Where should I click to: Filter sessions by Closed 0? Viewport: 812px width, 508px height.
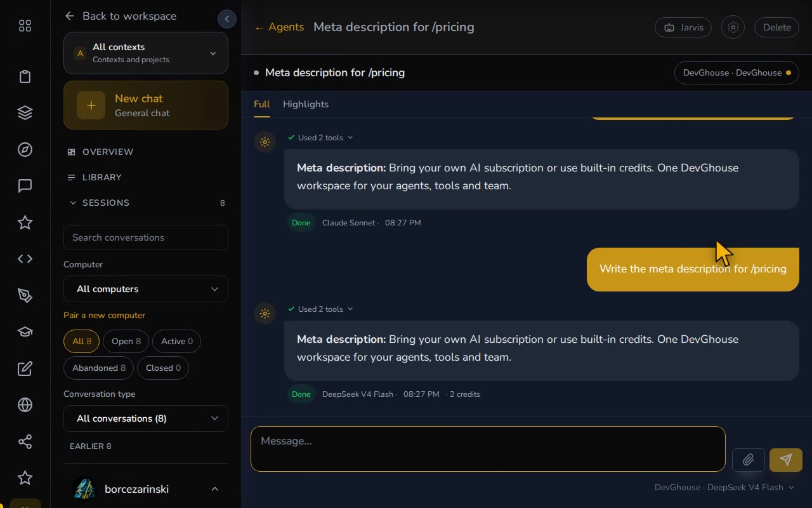pyautogui.click(x=163, y=368)
